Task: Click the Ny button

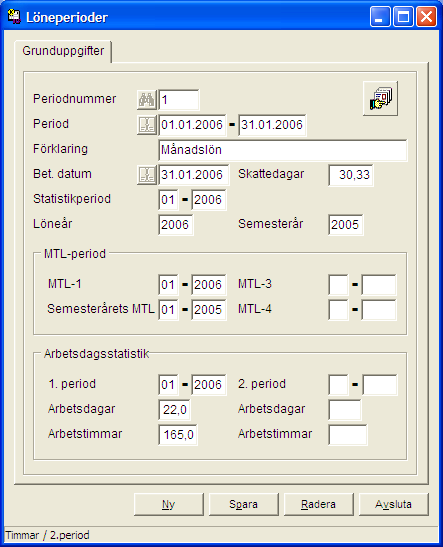Action: pyautogui.click(x=169, y=504)
